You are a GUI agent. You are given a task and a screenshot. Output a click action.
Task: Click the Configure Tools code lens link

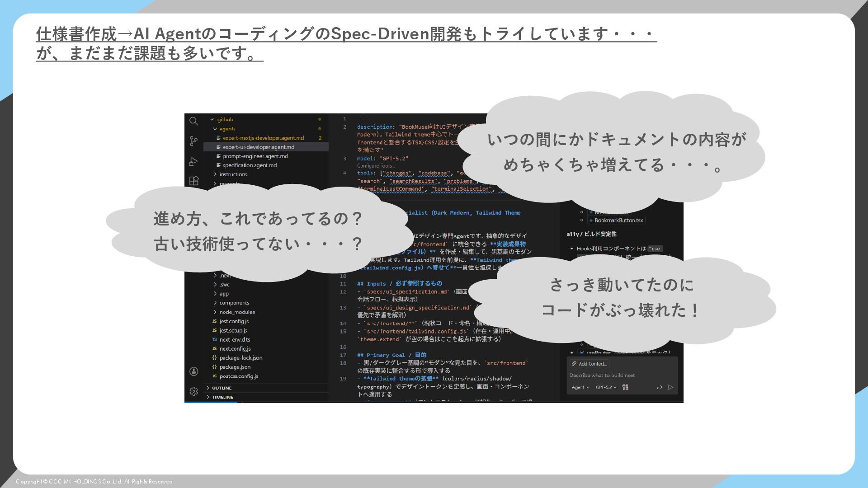[x=376, y=166]
